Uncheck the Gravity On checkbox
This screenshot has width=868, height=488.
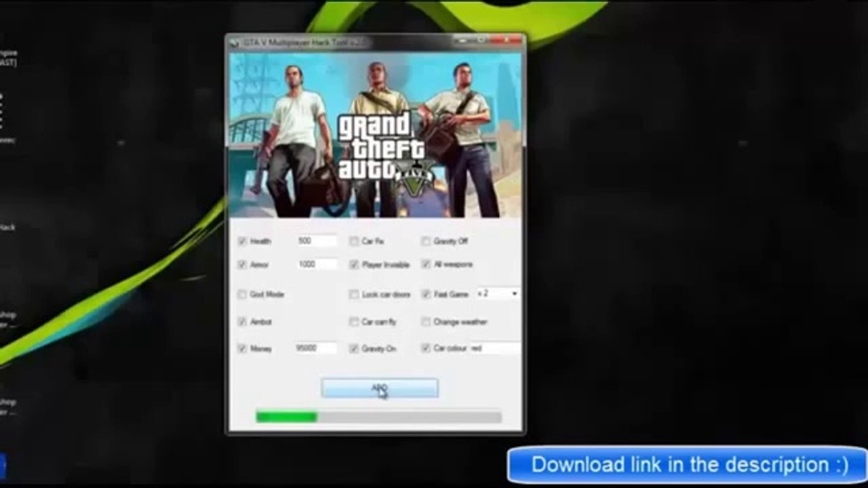(354, 348)
